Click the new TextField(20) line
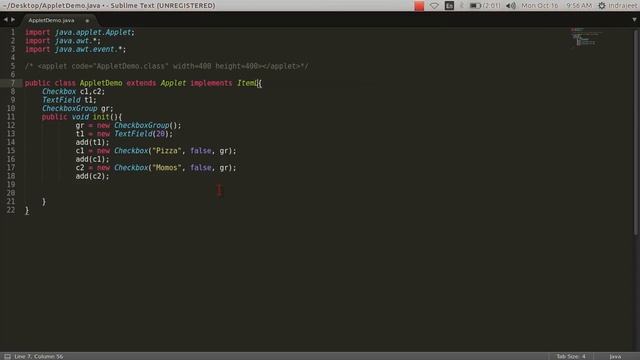Image resolution: width=640 pixels, height=360 pixels. [x=124, y=134]
